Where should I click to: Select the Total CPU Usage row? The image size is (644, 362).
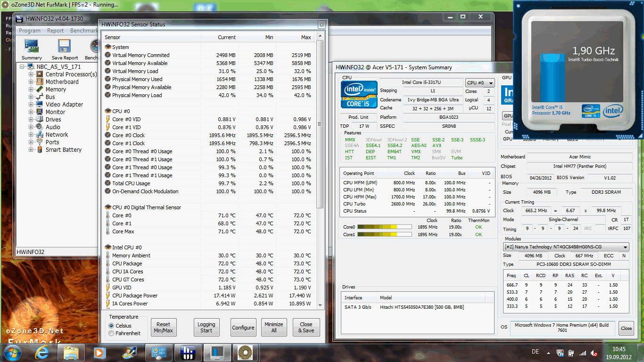(208, 183)
